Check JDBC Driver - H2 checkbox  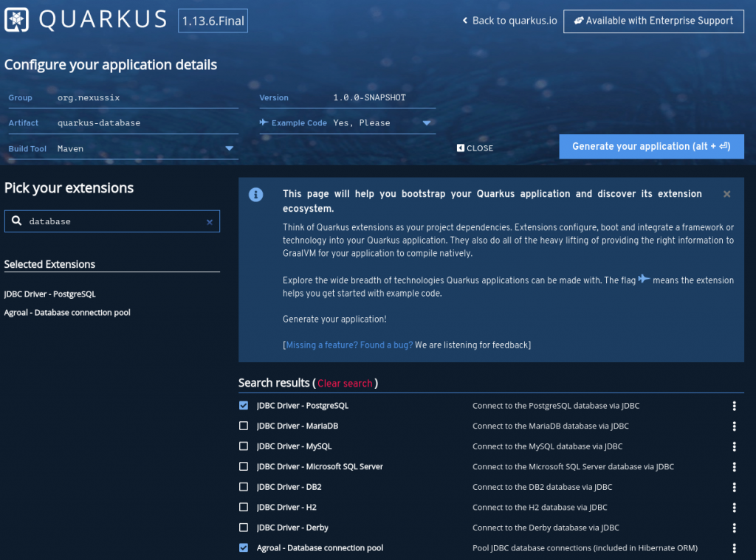244,507
